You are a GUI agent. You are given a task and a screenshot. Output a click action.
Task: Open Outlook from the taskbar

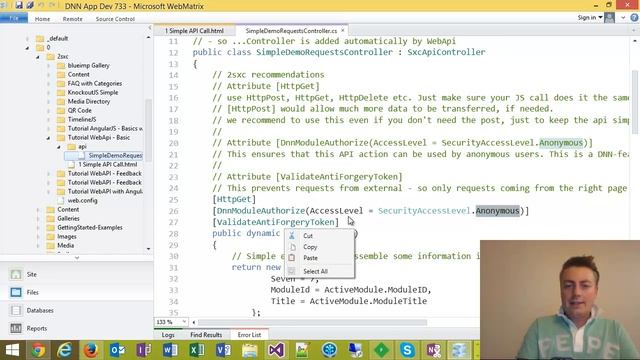118,350
